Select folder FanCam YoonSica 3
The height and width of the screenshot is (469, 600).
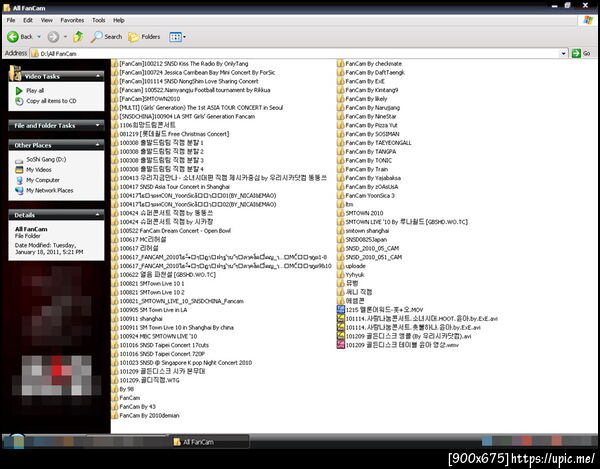(366, 196)
